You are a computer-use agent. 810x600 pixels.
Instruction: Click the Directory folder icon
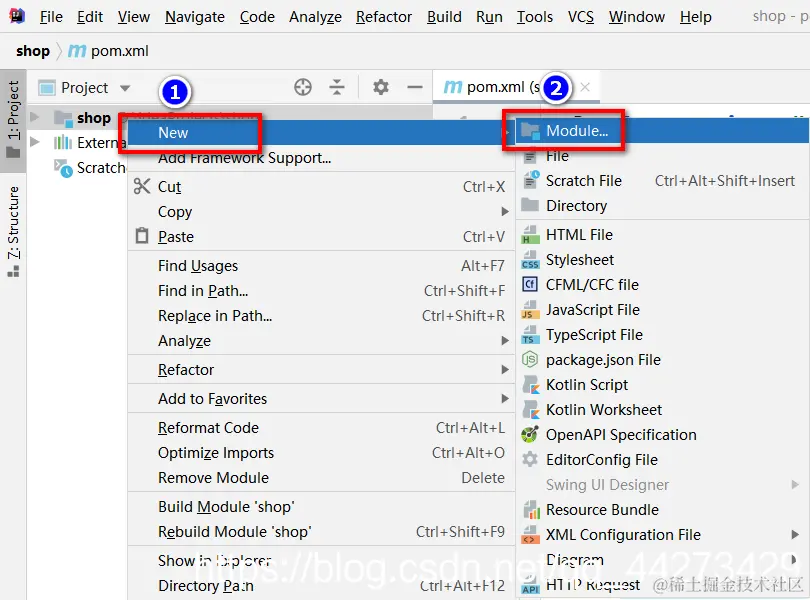point(530,205)
